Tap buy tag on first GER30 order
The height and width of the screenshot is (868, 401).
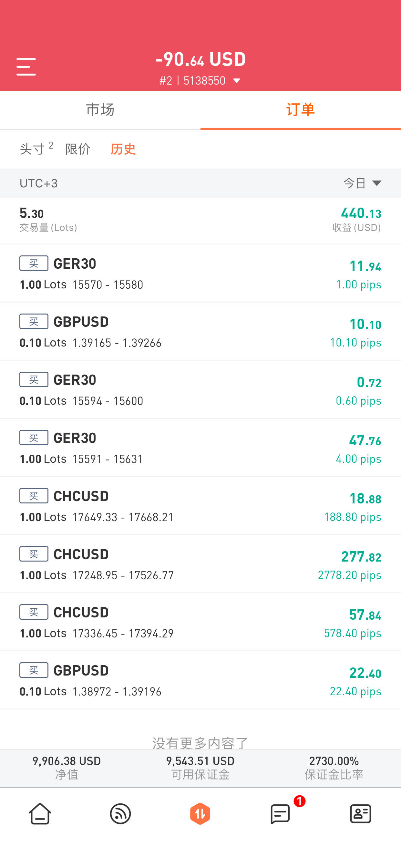tap(34, 263)
